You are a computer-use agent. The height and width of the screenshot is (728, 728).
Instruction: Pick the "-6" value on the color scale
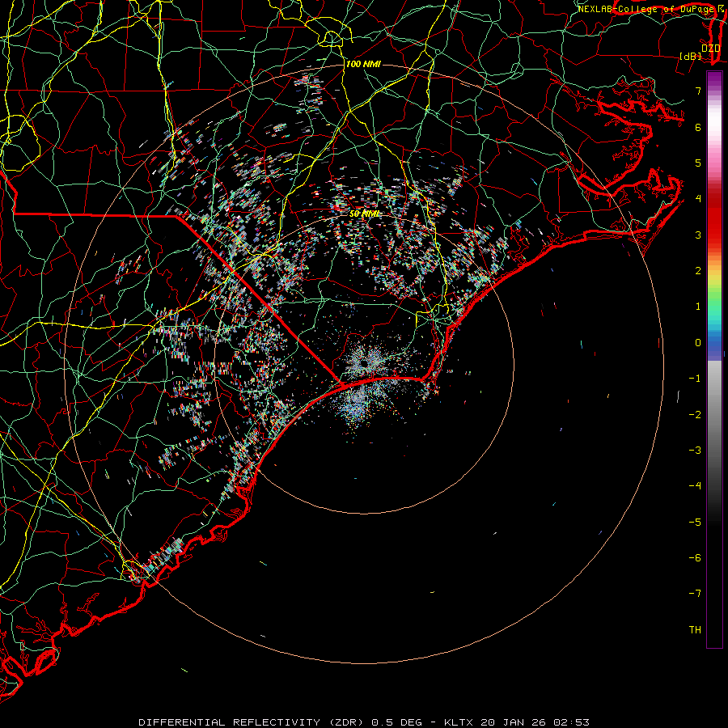coord(695,558)
